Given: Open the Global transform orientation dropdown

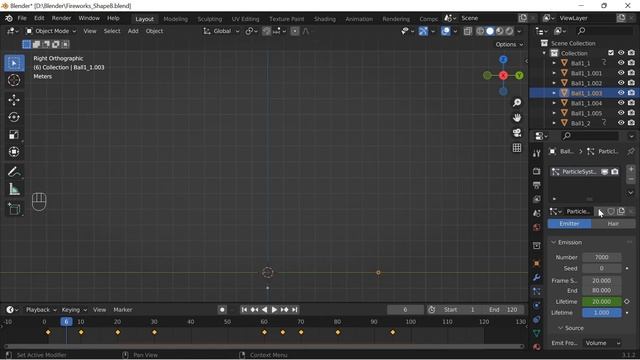Looking at the screenshot, I should [x=221, y=31].
